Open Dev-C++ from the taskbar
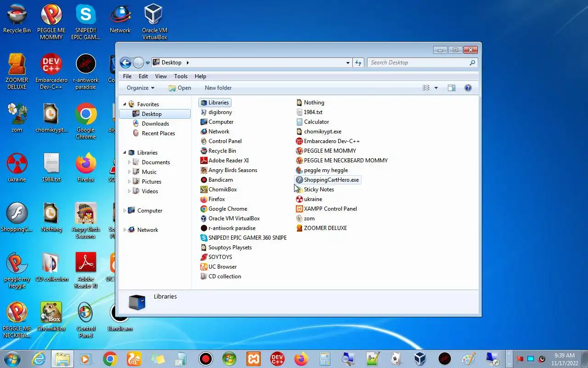 (x=277, y=359)
